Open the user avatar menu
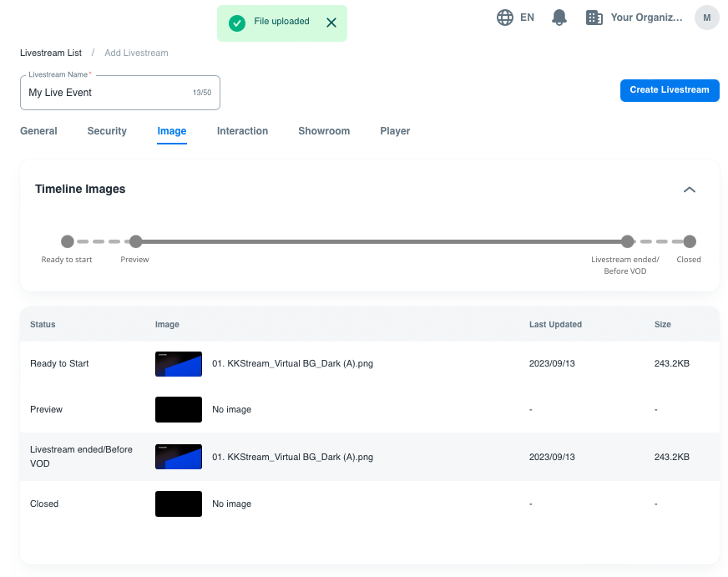The height and width of the screenshot is (577, 728). click(706, 18)
